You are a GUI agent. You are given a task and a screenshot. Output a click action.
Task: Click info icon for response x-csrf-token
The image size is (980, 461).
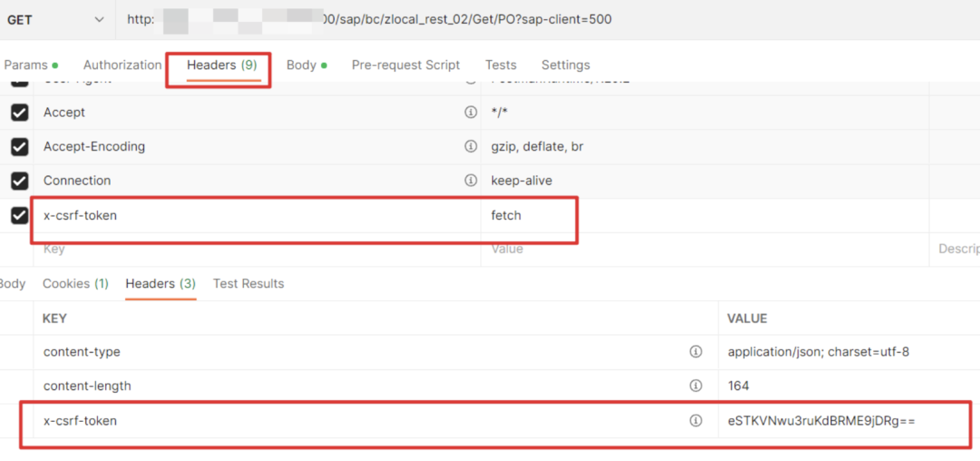point(696,420)
